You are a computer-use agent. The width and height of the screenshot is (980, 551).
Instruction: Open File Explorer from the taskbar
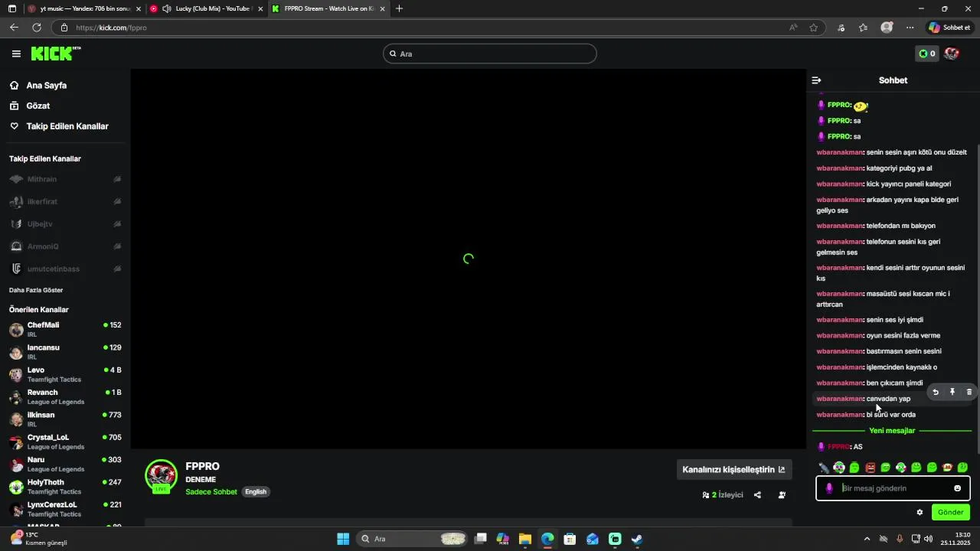pyautogui.click(x=525, y=539)
